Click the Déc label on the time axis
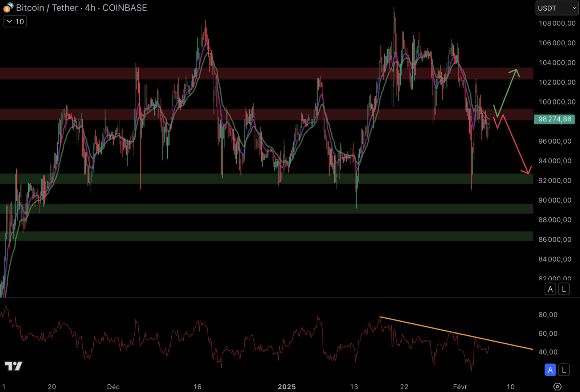 click(x=113, y=387)
